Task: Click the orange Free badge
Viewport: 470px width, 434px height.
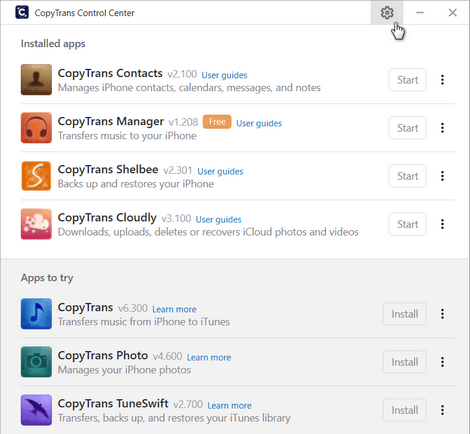Action: tap(217, 122)
